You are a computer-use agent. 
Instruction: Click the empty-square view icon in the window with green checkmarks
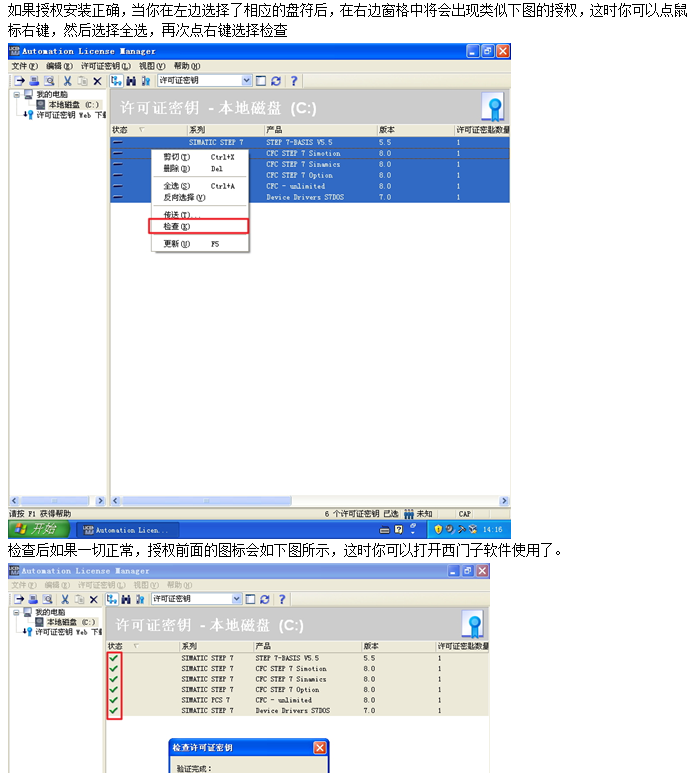[250, 599]
